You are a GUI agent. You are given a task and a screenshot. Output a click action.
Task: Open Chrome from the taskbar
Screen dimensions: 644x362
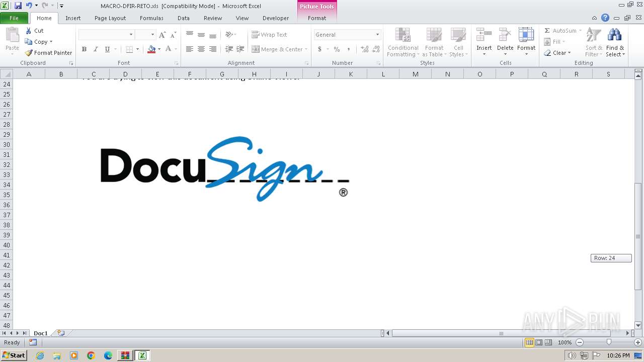pyautogui.click(x=91, y=355)
